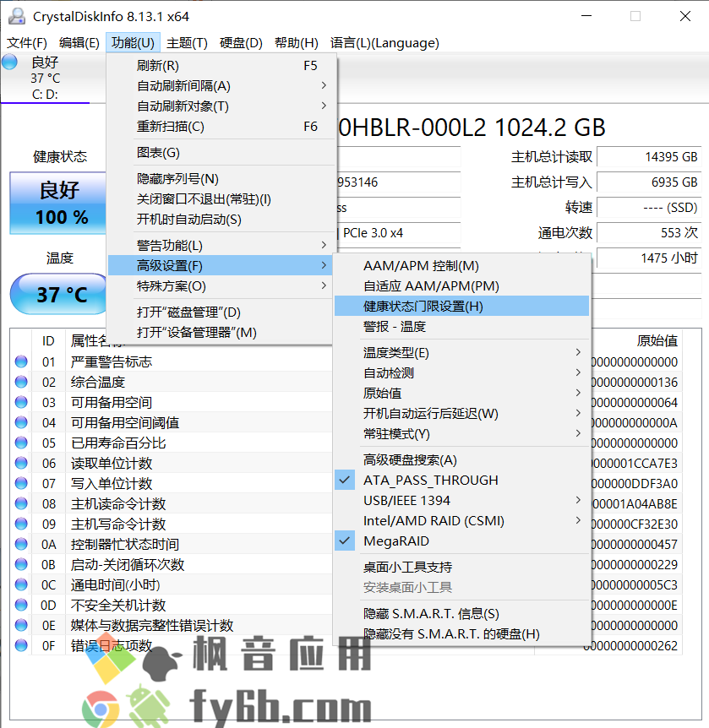Open the 硬盘(D) menu
The height and width of the screenshot is (728, 709).
[241, 43]
